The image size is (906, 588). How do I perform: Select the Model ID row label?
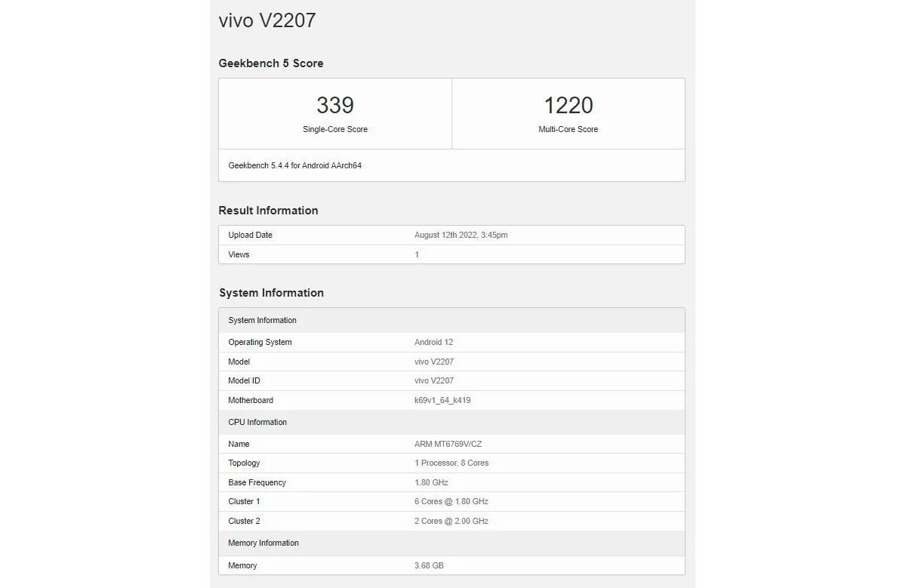(x=244, y=380)
